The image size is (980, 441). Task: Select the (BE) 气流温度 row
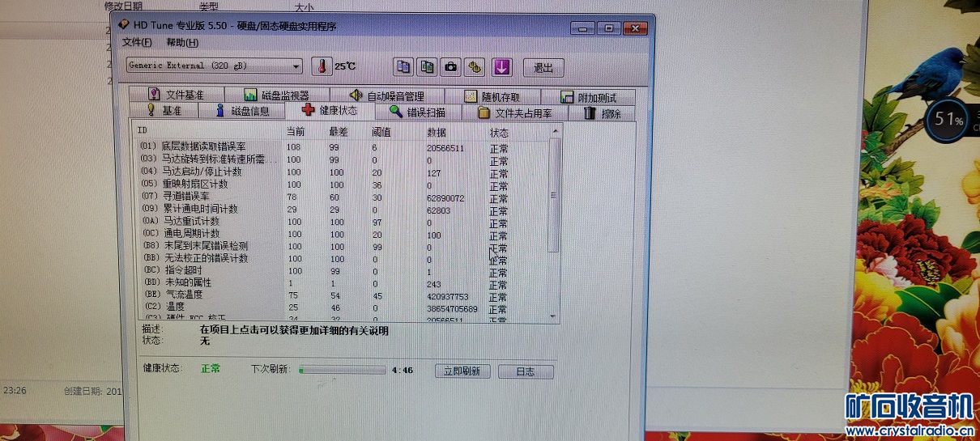[x=342, y=295]
